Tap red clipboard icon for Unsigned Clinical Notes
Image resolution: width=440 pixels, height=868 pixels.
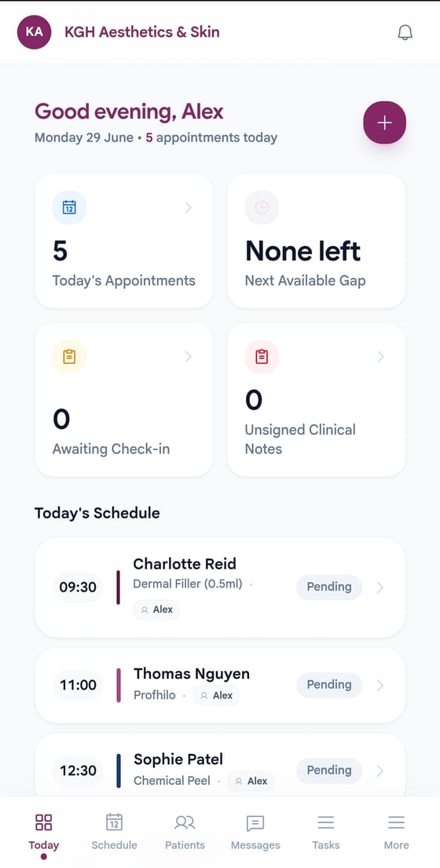point(262,357)
